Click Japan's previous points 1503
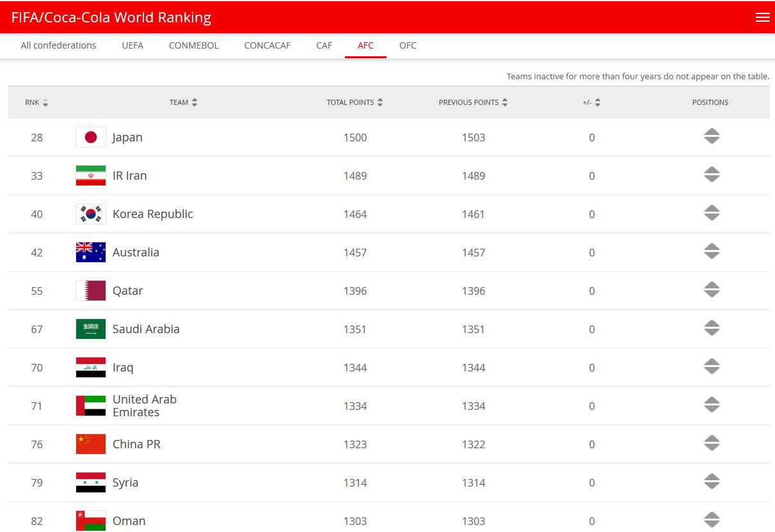Image resolution: width=775 pixels, height=532 pixels. pyautogui.click(x=474, y=137)
